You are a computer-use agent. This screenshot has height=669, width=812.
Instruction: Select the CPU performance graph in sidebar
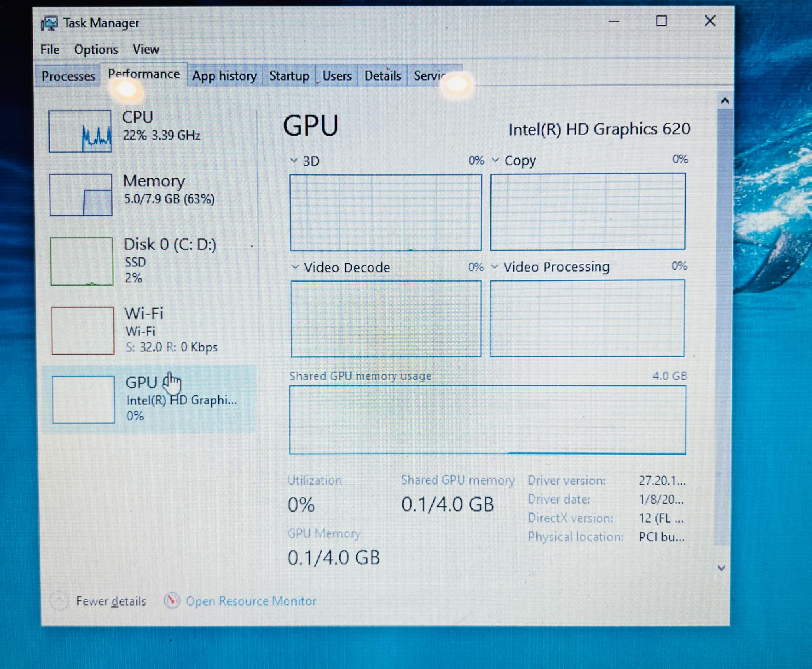[80, 132]
